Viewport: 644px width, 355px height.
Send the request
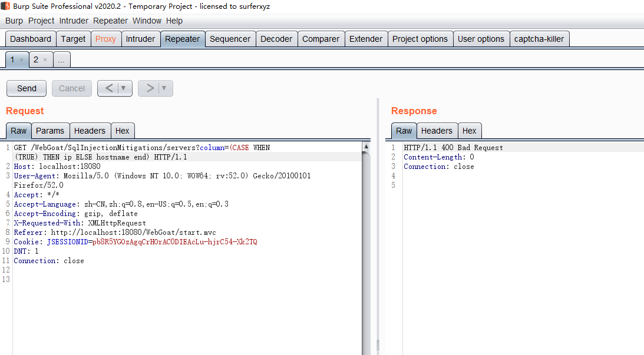[x=27, y=88]
